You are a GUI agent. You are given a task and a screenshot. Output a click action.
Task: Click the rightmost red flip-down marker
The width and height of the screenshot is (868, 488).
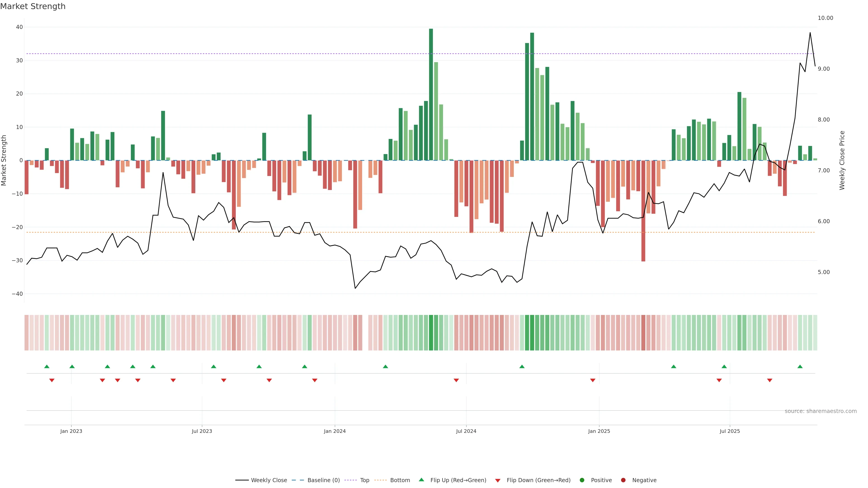[x=770, y=380]
